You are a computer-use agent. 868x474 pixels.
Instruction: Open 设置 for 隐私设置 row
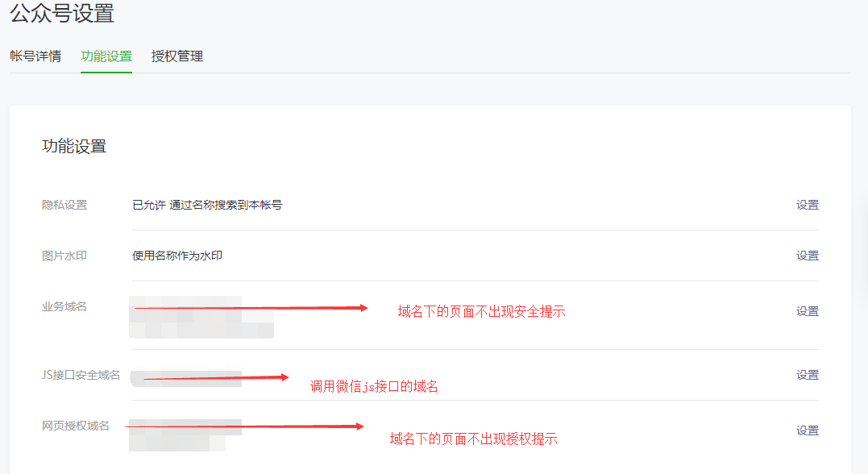tap(807, 205)
